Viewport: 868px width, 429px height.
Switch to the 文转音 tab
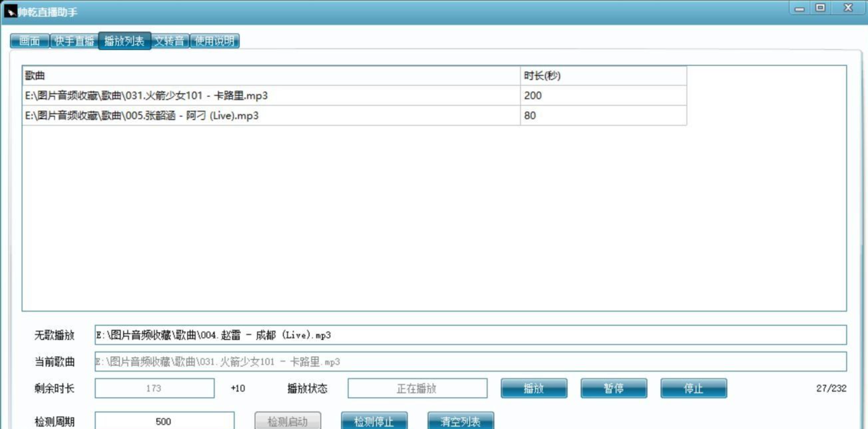point(170,41)
